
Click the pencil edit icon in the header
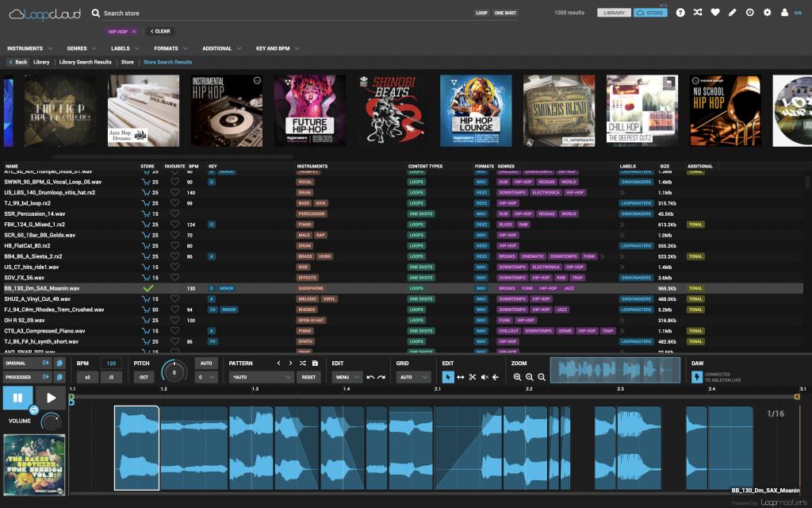(732, 12)
